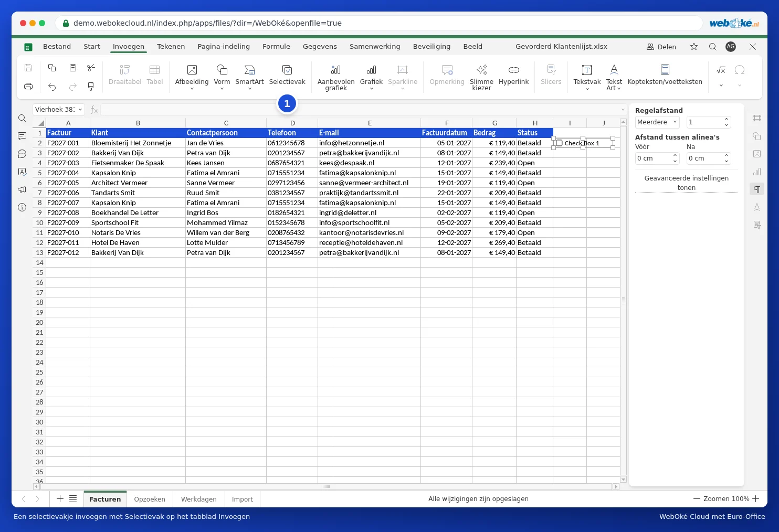Open the Grafiek dropdown arrow
This screenshot has height=532, width=779.
pos(372,89)
